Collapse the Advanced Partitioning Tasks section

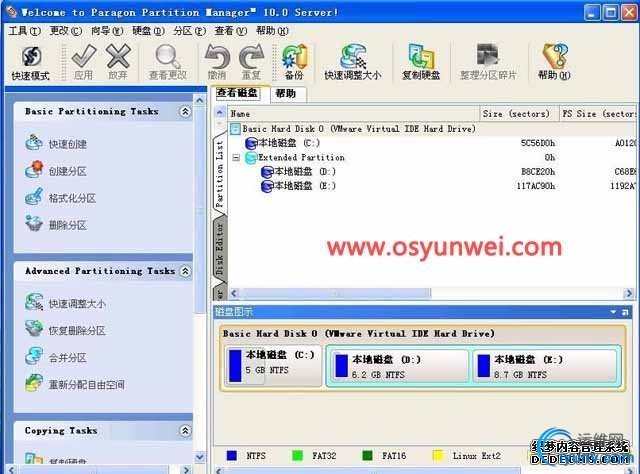(185, 271)
